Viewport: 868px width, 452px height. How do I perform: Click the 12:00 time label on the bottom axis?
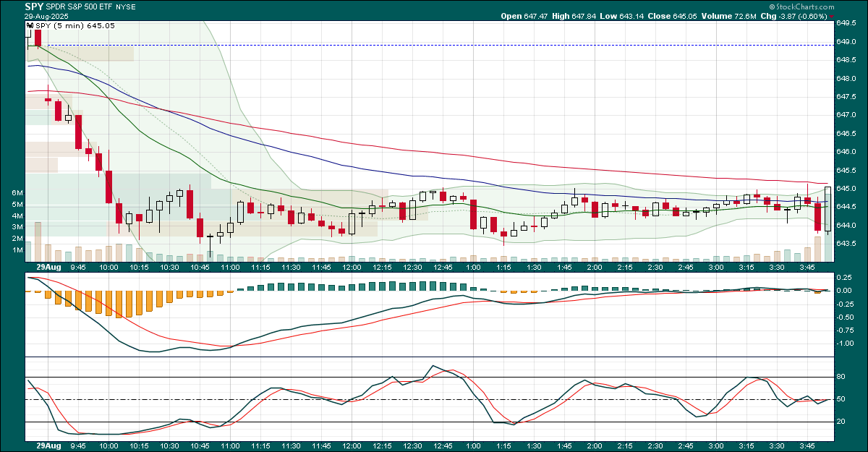tap(352, 448)
